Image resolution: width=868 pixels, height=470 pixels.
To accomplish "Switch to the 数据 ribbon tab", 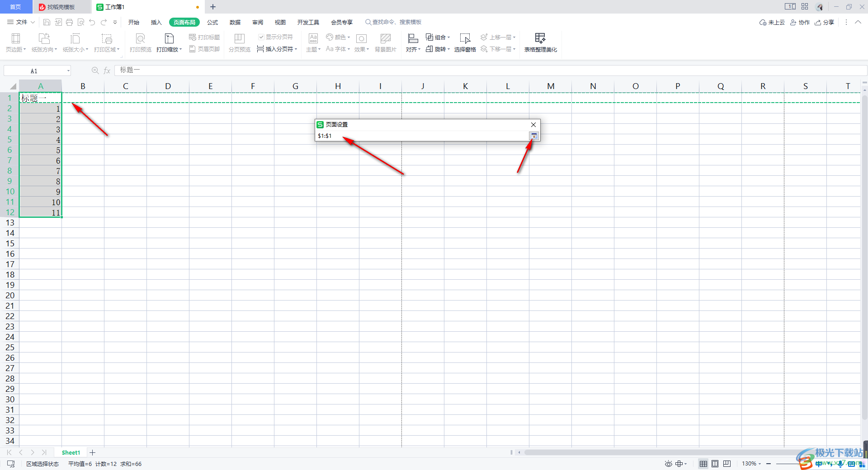I will pyautogui.click(x=235, y=22).
